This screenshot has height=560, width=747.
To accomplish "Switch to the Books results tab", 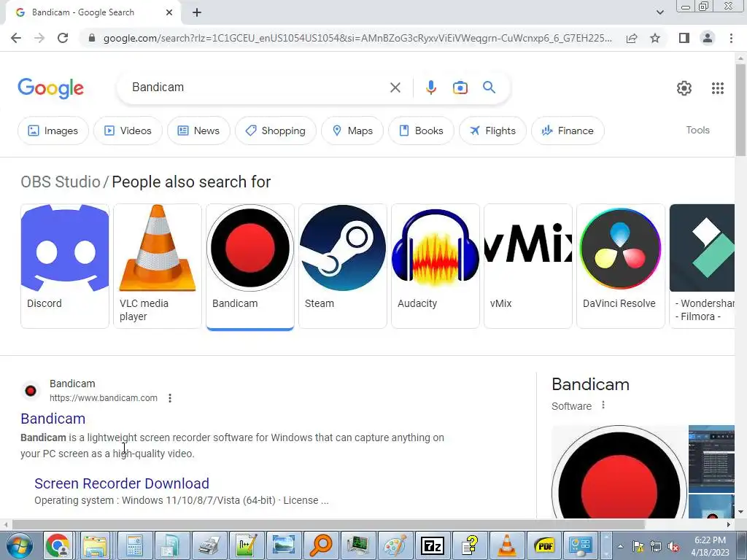I will point(421,131).
